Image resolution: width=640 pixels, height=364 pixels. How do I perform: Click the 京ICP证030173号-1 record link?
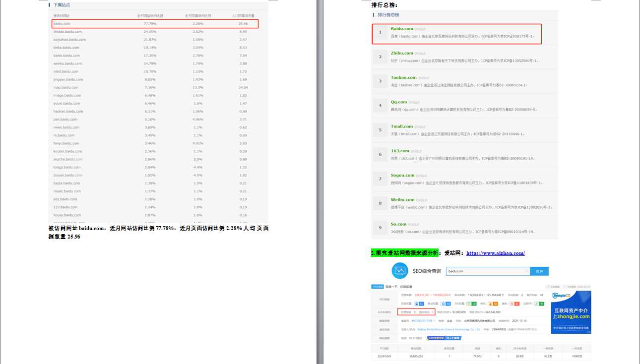[423, 321]
